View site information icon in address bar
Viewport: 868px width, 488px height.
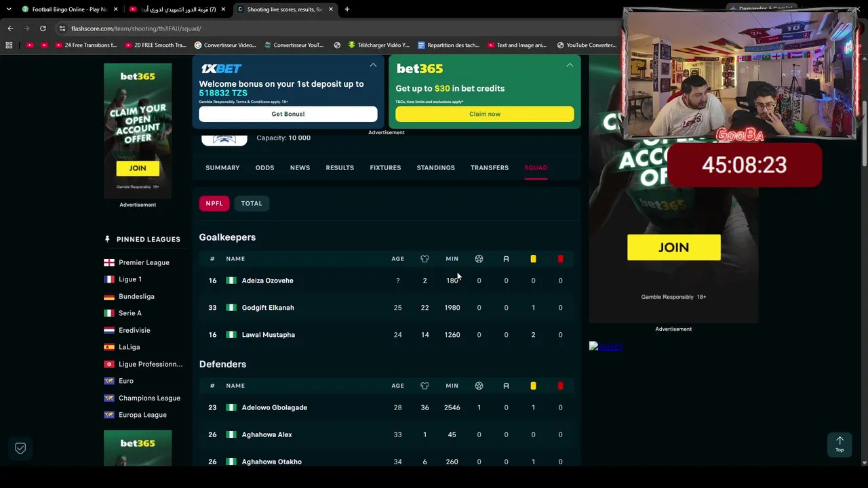point(62,28)
